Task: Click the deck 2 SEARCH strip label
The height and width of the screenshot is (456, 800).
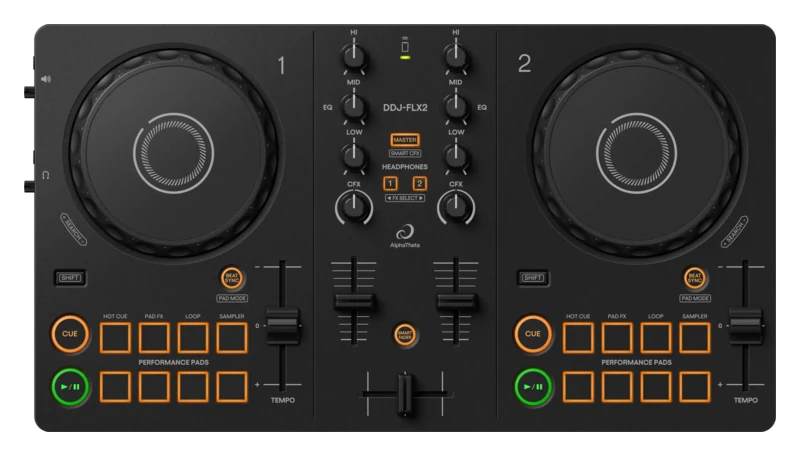Action: (734, 232)
